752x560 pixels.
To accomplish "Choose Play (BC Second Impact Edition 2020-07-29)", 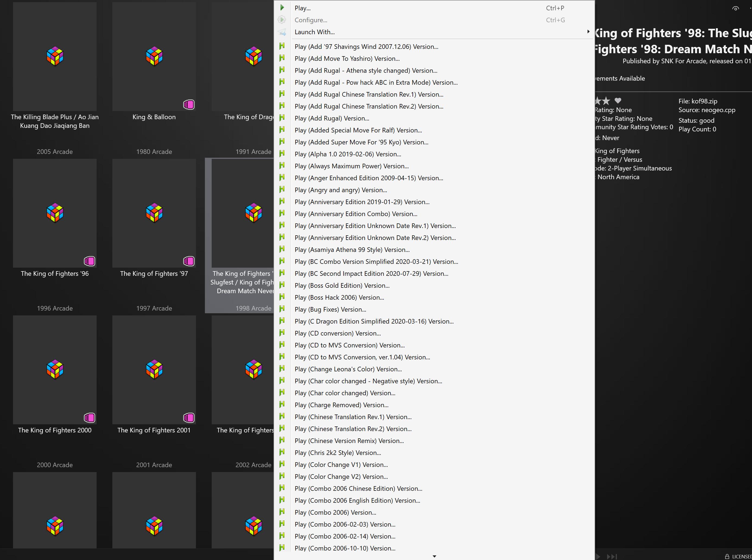I will [434, 273].
